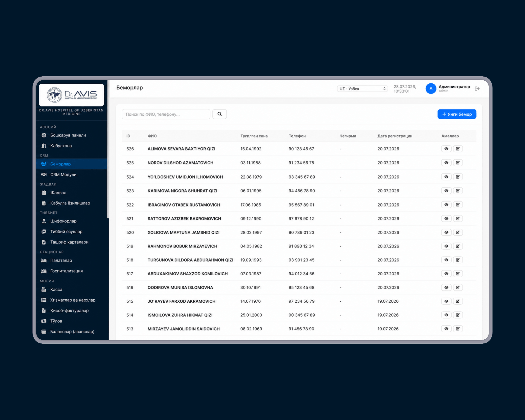Screen dimensions: 525x420
Task: Edit patient MIRZAYEV JAMOLIDDIN record
Action: point(458,329)
